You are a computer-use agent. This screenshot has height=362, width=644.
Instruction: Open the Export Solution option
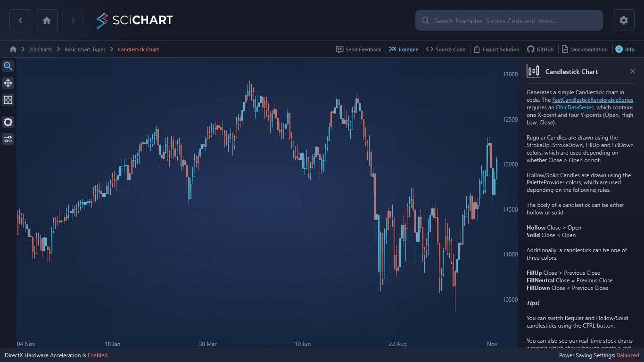496,49
